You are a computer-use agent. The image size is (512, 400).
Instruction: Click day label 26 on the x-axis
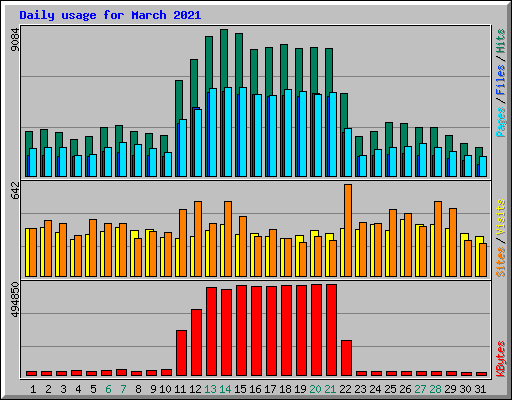[405, 389]
